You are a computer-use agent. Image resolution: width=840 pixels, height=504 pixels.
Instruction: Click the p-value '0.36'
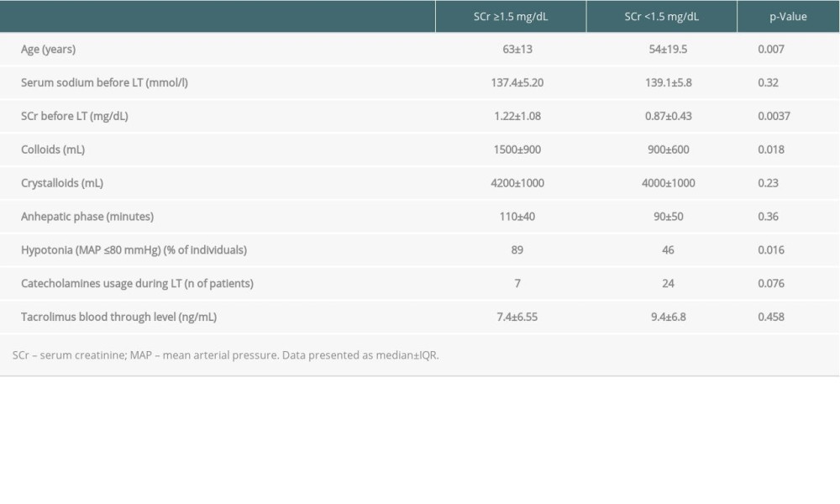pos(769,217)
